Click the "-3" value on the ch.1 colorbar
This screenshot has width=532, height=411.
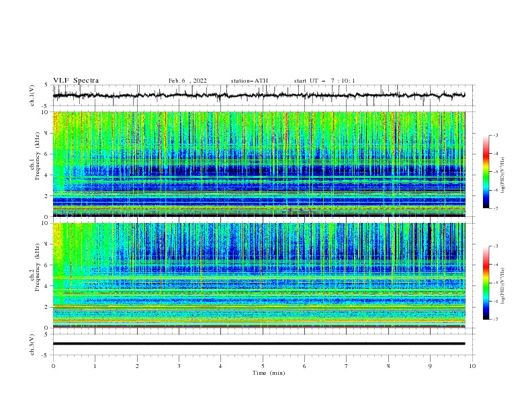coord(495,135)
